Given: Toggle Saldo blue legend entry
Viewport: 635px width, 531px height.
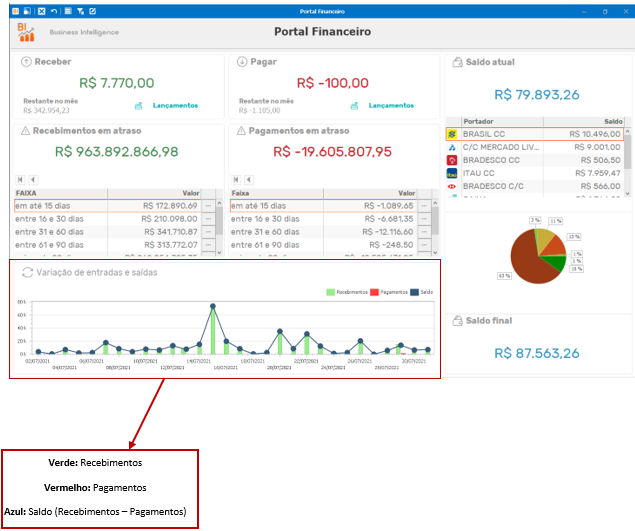Looking at the screenshot, I should [422, 292].
